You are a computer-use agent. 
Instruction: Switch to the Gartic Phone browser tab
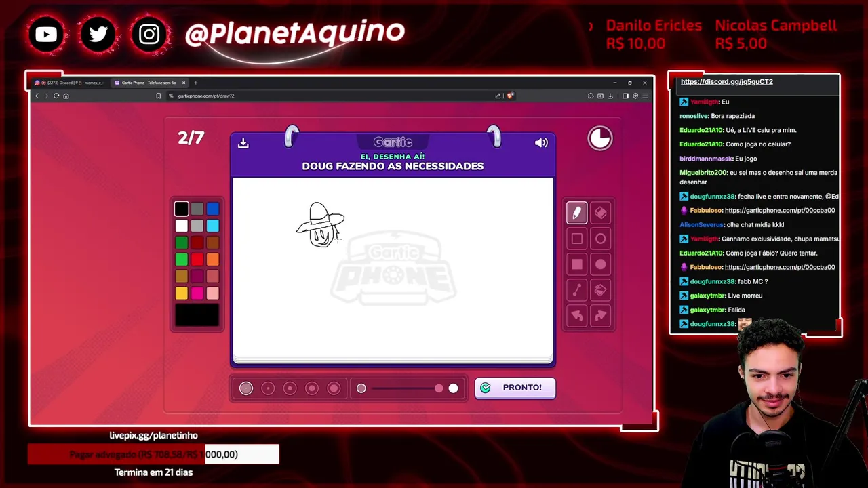(x=149, y=83)
